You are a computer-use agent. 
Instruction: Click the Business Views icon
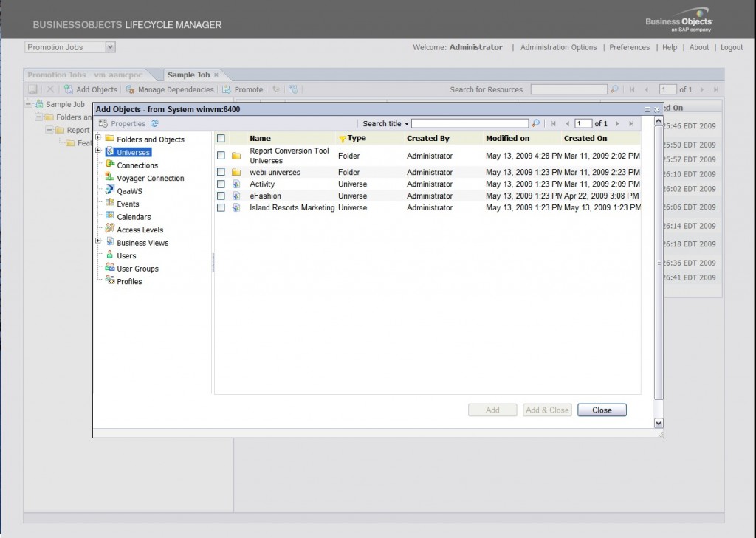[109, 242]
